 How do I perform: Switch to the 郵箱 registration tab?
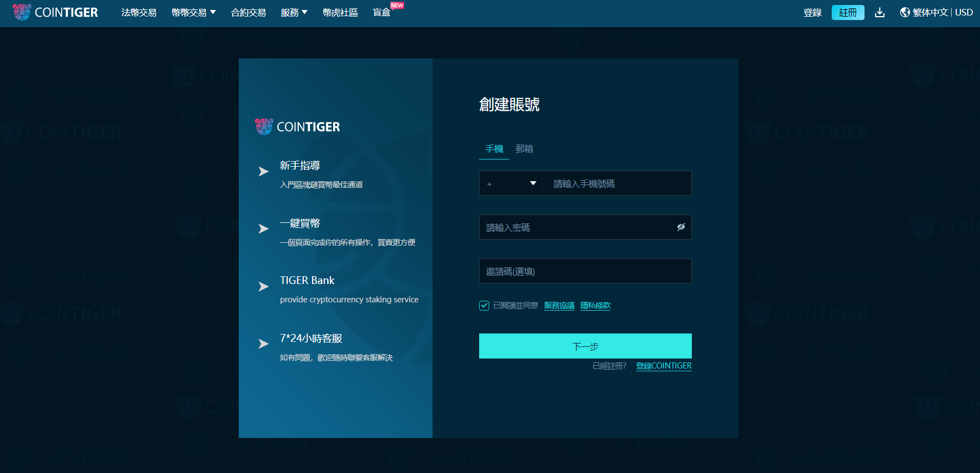pyautogui.click(x=524, y=149)
